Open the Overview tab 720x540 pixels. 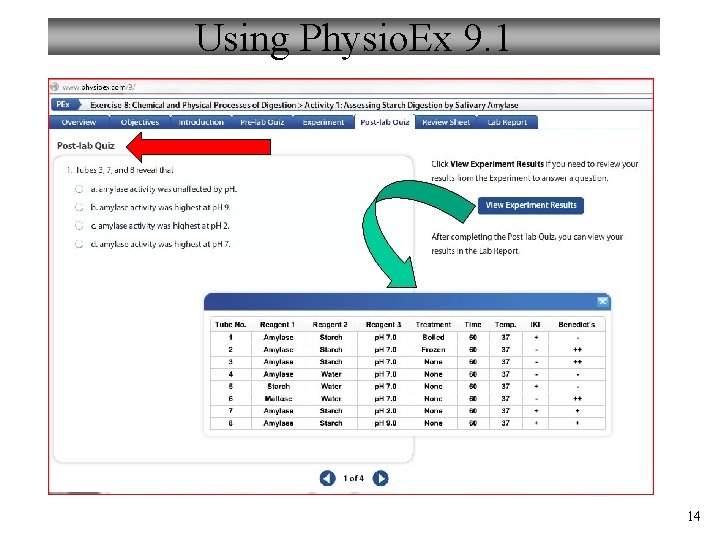(79, 122)
